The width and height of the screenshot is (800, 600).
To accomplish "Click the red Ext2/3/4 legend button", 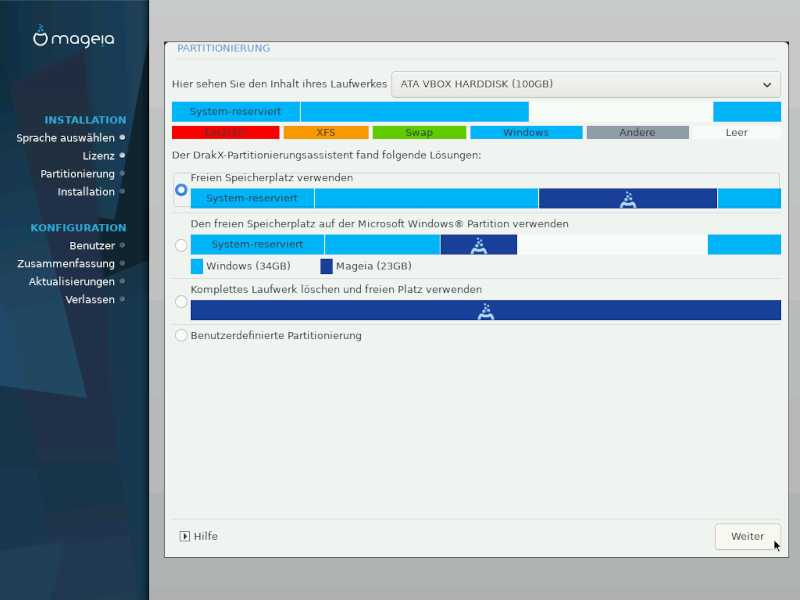I will [225, 132].
